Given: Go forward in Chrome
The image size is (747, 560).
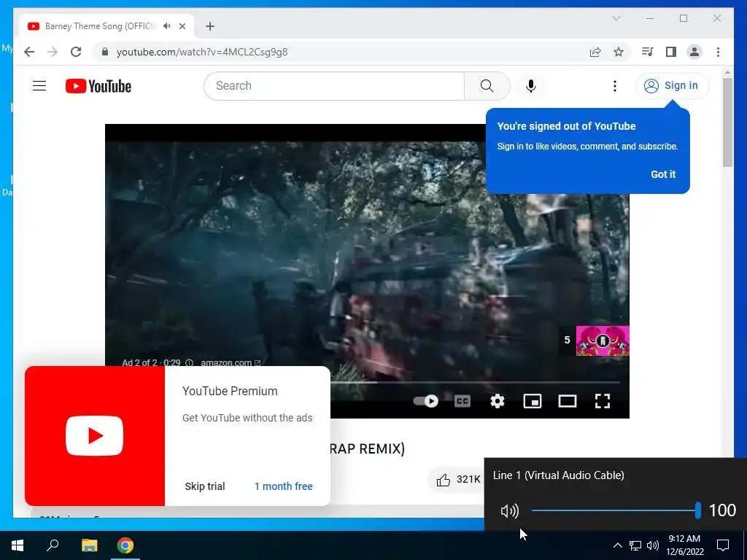Looking at the screenshot, I should [x=53, y=52].
